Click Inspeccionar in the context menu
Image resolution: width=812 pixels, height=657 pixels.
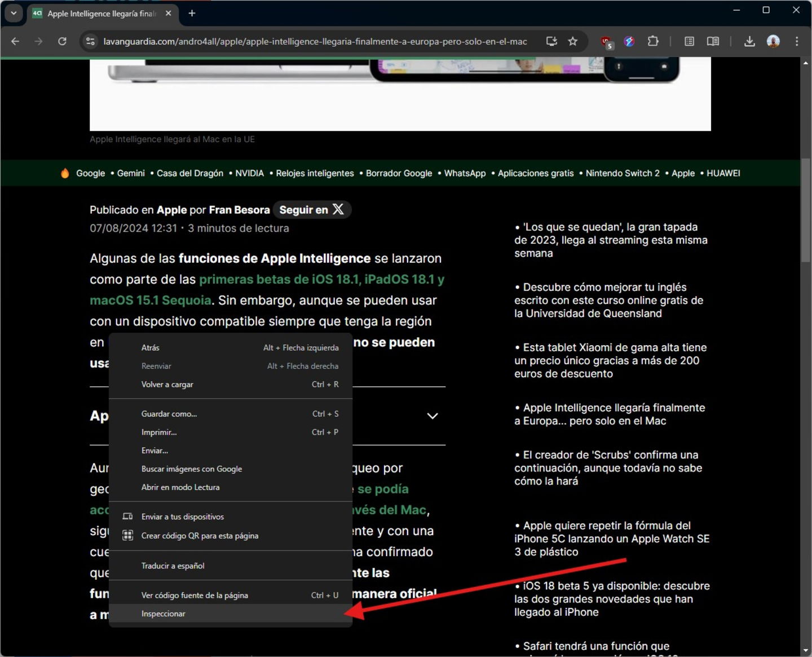(231, 614)
